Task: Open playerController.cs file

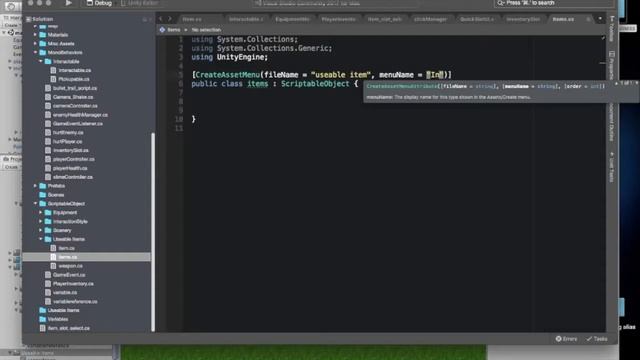Action: pos(73,159)
